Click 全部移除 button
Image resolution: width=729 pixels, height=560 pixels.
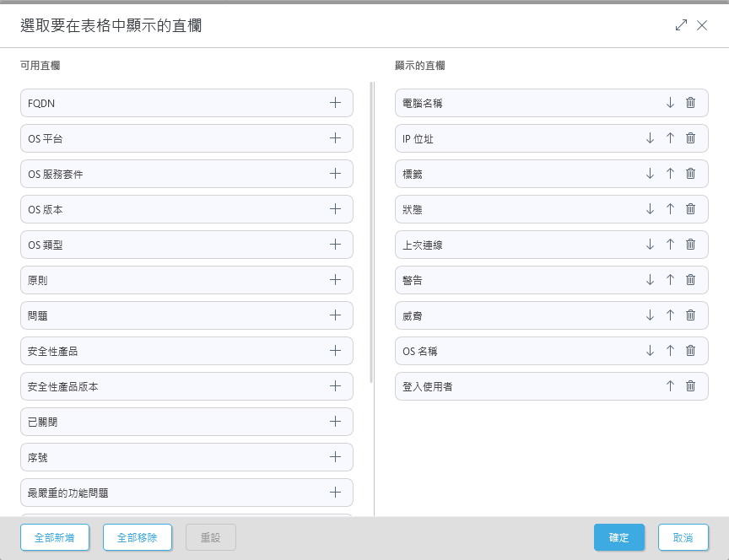138,537
